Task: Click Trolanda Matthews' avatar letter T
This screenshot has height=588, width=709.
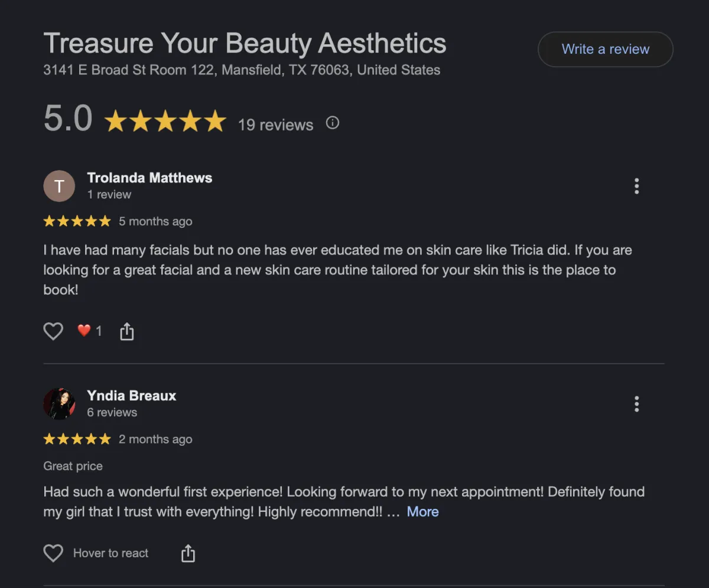Action: pyautogui.click(x=59, y=186)
